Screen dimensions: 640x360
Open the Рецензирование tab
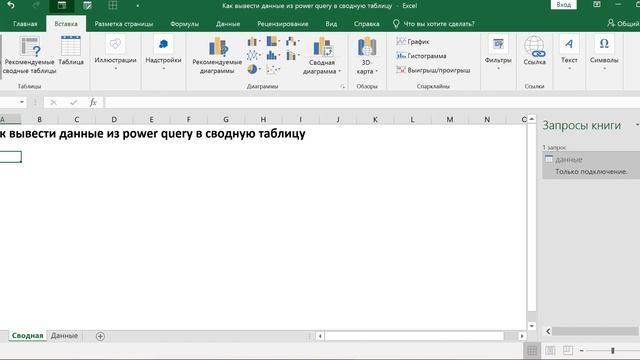pos(282,24)
